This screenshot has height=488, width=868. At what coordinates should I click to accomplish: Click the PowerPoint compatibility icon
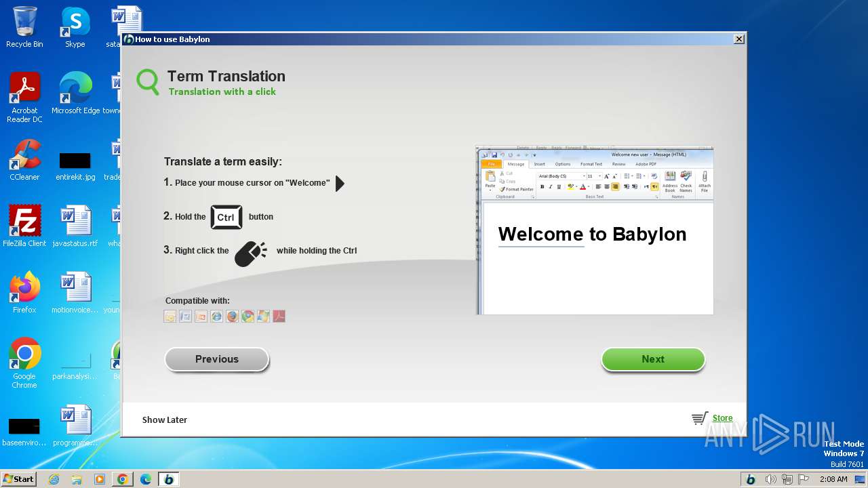click(x=201, y=317)
